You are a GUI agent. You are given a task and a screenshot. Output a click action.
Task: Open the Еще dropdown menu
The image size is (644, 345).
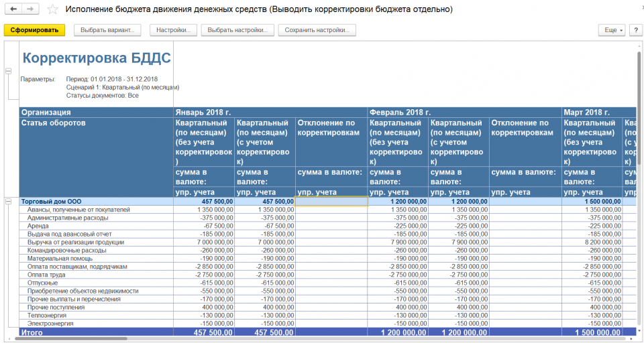click(612, 30)
